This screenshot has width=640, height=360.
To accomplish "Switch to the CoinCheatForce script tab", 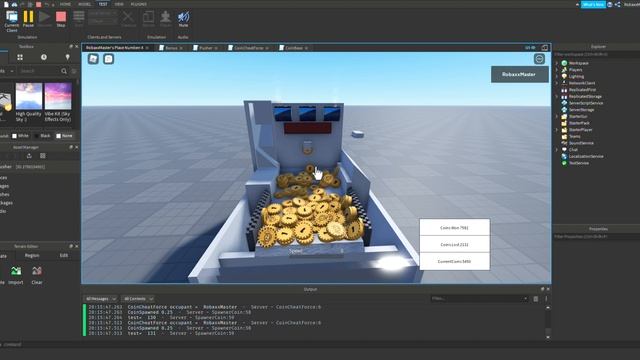I will tap(249, 48).
